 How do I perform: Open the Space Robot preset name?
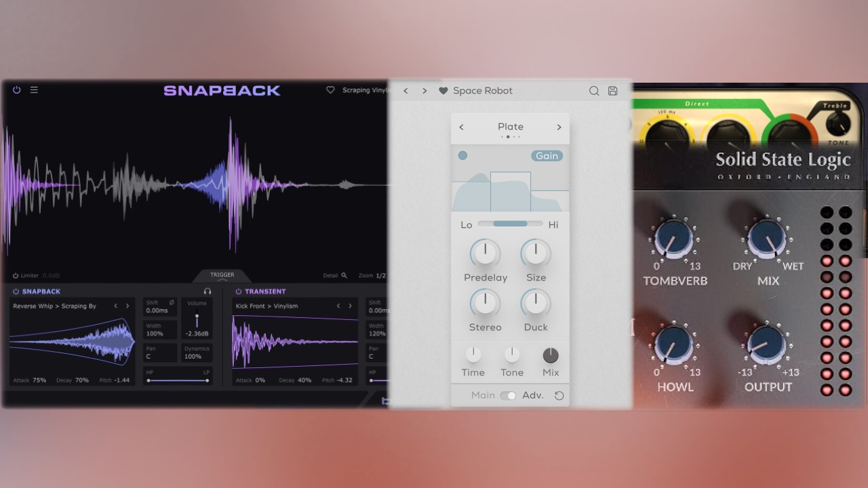coord(483,91)
